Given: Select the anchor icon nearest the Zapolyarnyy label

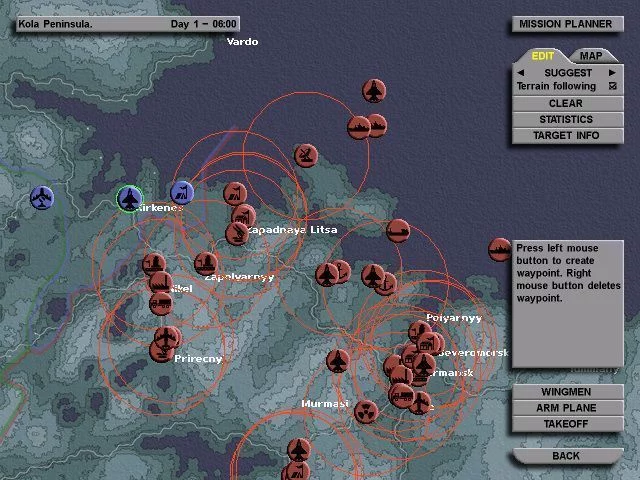Looking at the screenshot, I should tap(342, 271).
